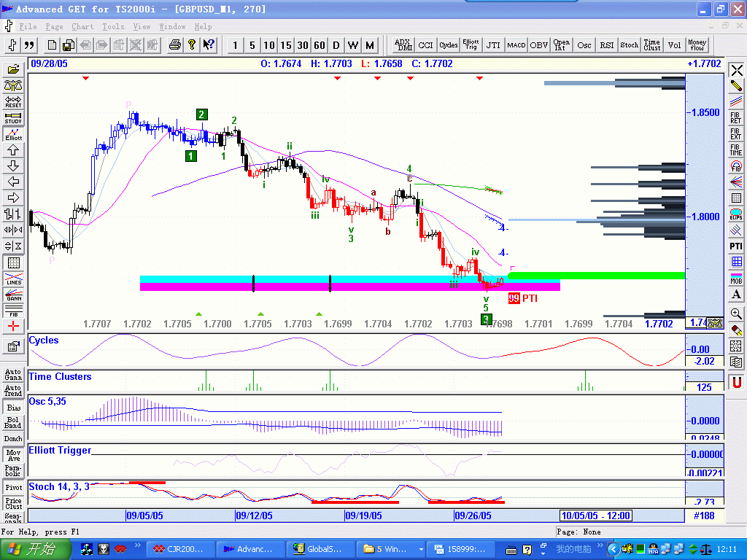Screen dimensions: 747x560
Task: Toggle Auto Gann button
Action: click(x=13, y=375)
